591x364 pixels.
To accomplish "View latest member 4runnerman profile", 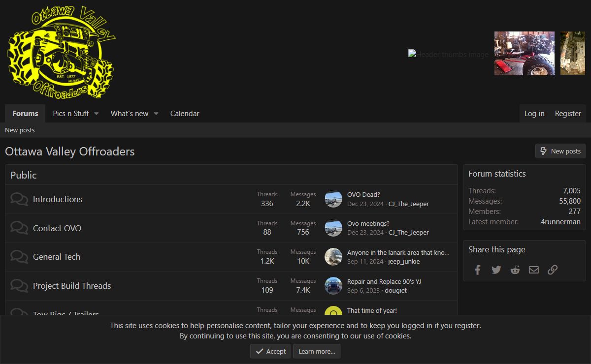I will pos(560,222).
